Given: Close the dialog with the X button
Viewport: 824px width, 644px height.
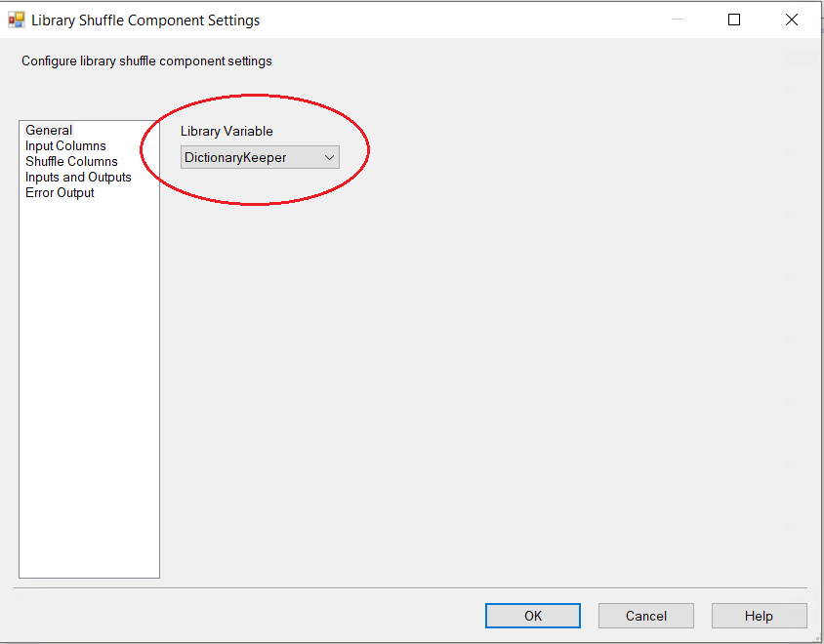Looking at the screenshot, I should tap(792, 20).
